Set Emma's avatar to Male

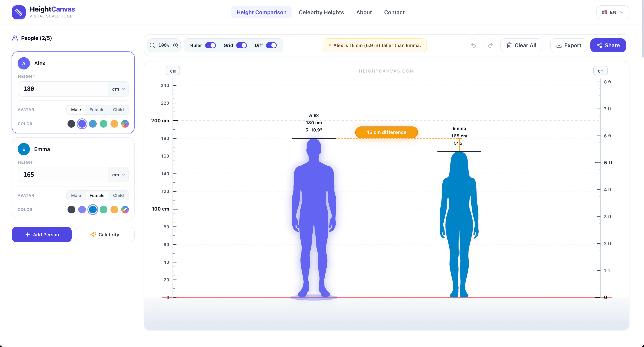(76, 195)
